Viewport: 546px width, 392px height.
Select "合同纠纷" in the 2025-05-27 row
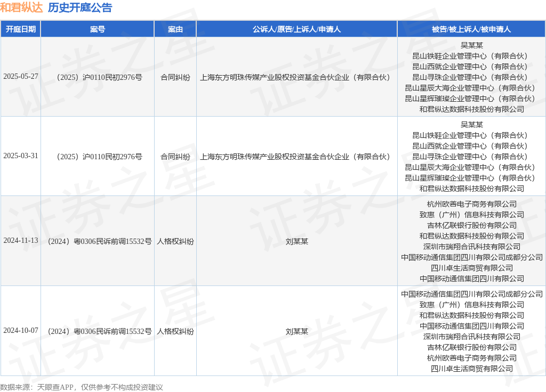(175, 77)
